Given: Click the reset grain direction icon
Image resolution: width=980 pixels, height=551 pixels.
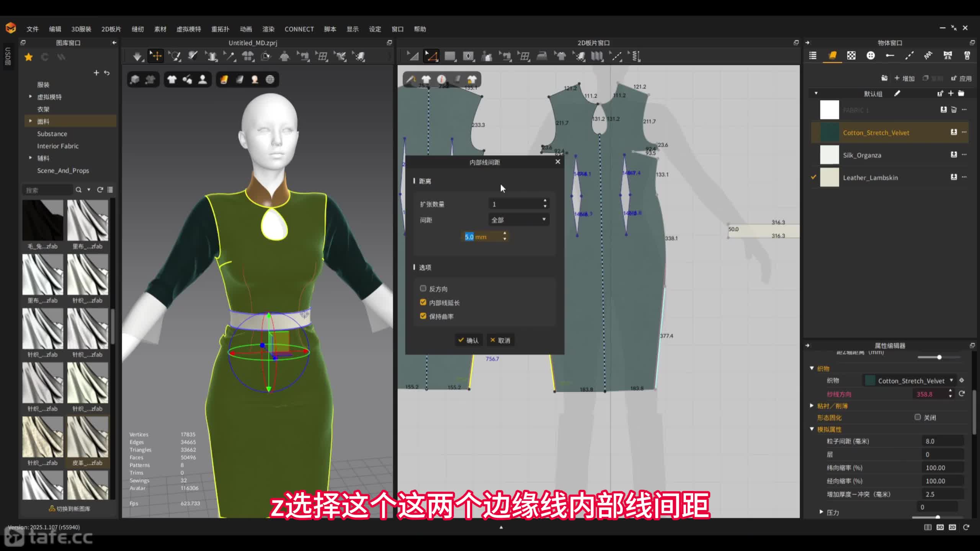Looking at the screenshot, I should 962,394.
